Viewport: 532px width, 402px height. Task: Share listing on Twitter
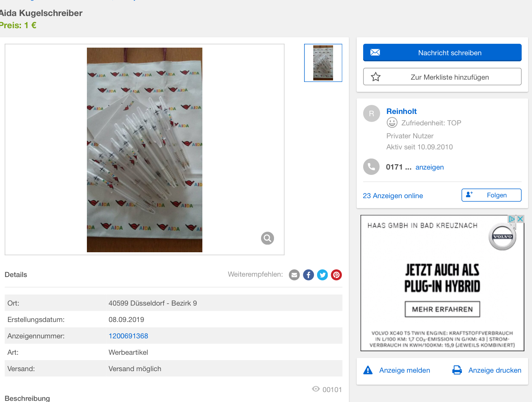pyautogui.click(x=322, y=275)
